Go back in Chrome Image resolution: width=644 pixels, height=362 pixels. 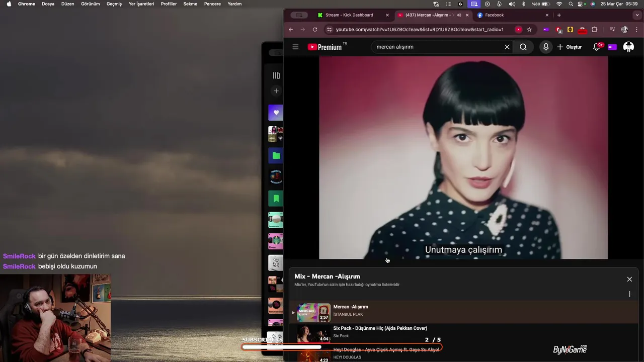pos(291,30)
